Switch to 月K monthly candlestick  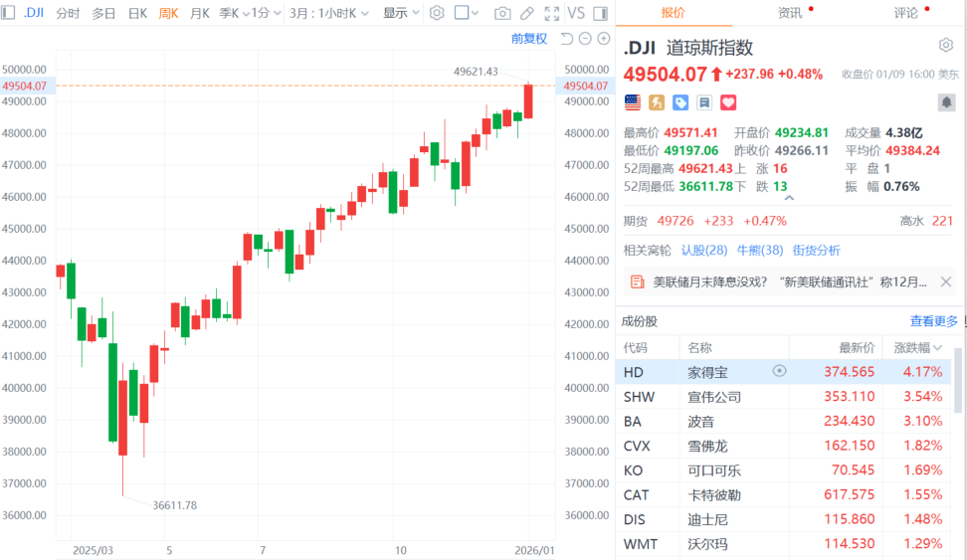click(200, 13)
